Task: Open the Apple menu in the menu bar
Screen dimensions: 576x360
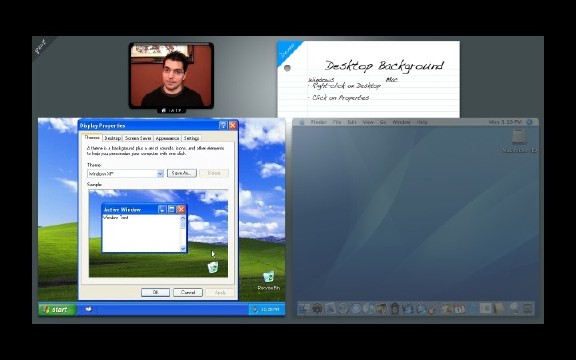Action: (x=302, y=122)
